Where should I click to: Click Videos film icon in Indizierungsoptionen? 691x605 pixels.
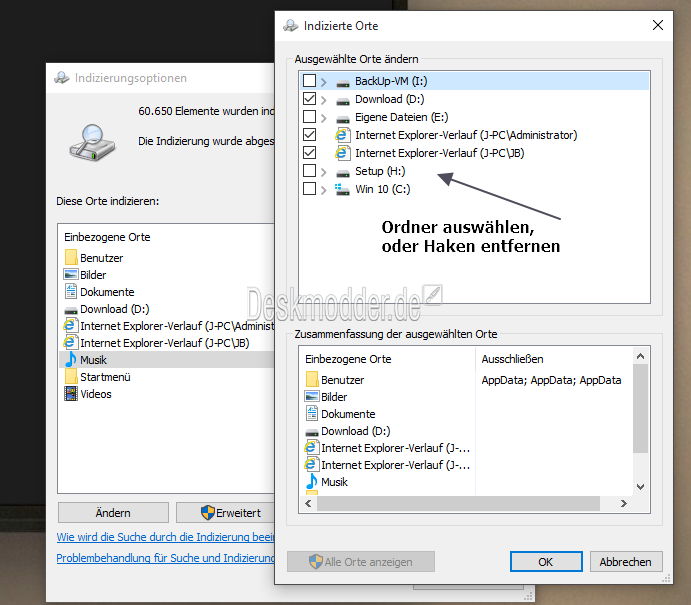point(71,393)
